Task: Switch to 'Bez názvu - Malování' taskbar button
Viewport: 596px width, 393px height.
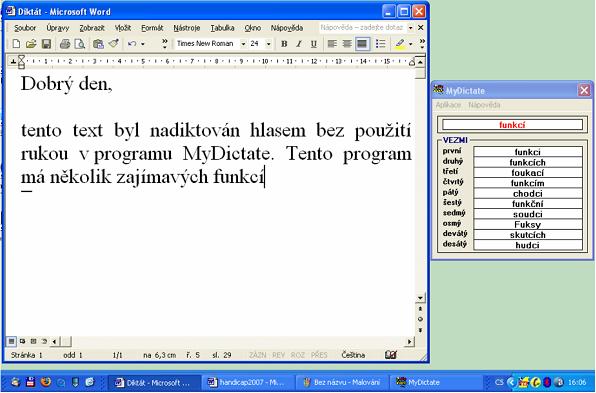Action: click(342, 382)
